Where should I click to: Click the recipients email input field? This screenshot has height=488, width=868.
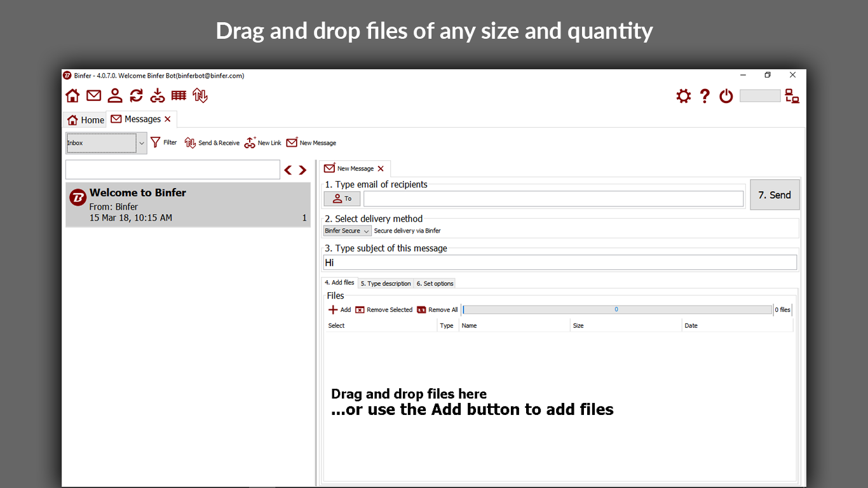(553, 199)
